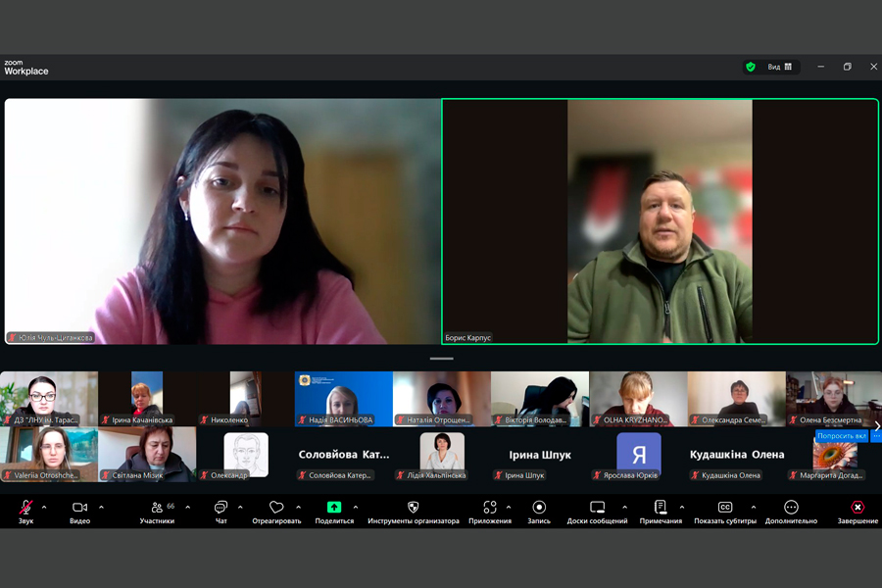Select Юлія Чуль-Циганкова video tile
Viewport: 882px width, 588px height.
click(x=222, y=221)
